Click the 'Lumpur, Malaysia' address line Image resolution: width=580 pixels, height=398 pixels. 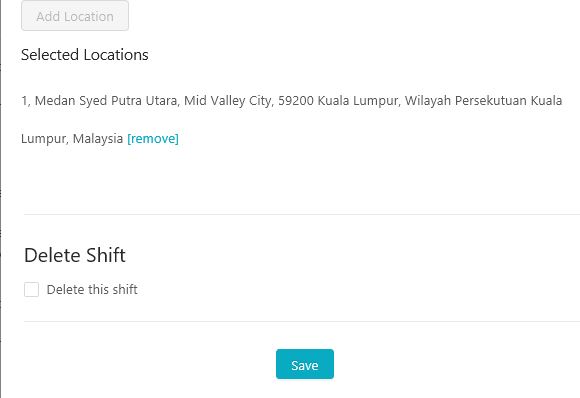[72, 139]
